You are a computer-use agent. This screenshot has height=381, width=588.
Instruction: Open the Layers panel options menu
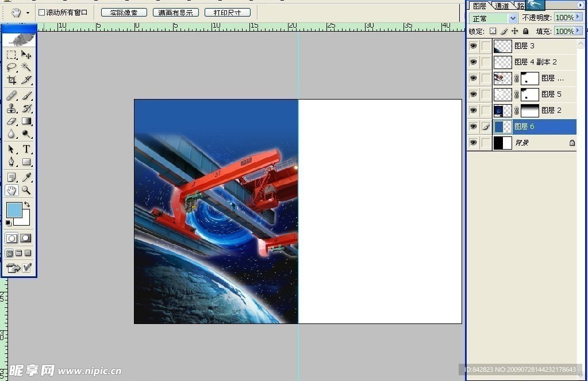click(x=580, y=5)
